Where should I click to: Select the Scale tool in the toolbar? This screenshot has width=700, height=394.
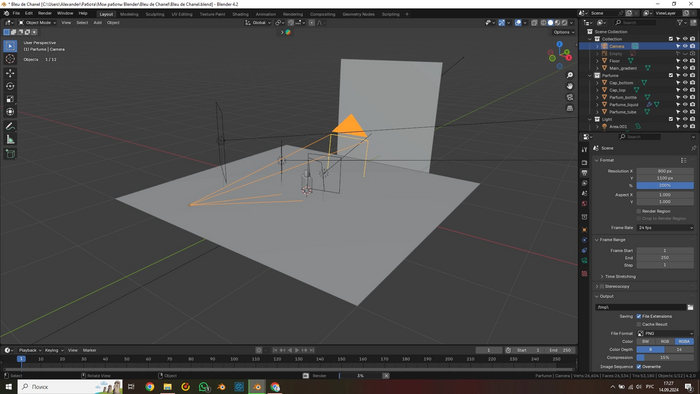tap(10, 99)
